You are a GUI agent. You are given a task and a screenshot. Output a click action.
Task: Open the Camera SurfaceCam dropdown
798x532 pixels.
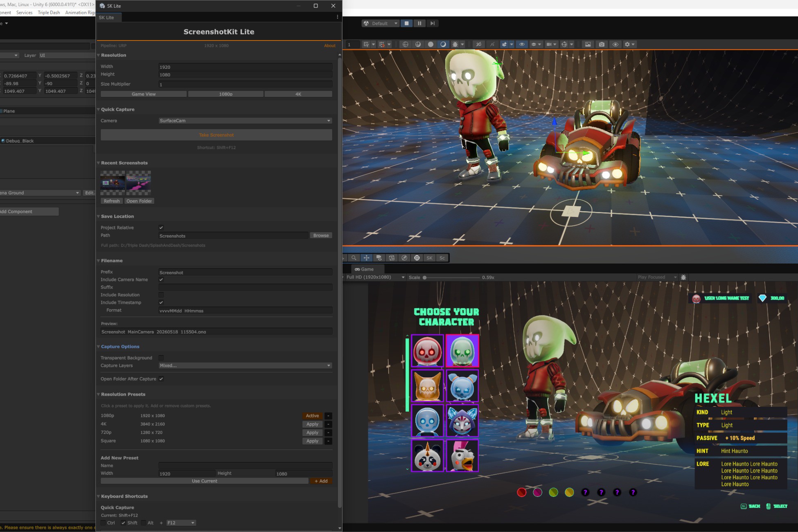point(245,121)
